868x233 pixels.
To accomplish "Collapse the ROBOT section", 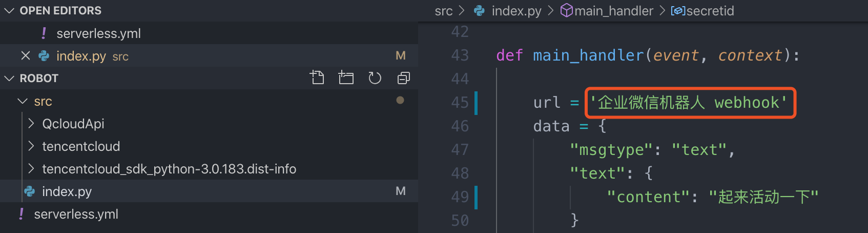I will click(9, 79).
